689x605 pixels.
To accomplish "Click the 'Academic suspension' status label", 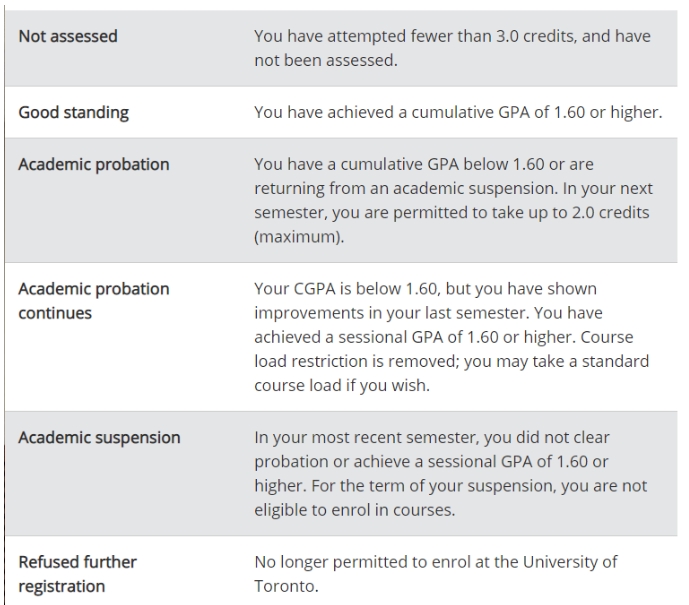I will (x=99, y=438).
